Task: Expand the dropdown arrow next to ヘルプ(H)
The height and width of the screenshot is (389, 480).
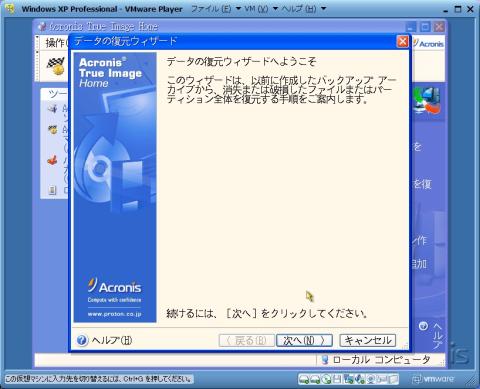Action: point(324,9)
